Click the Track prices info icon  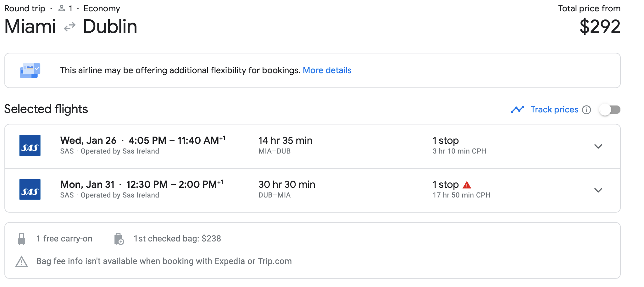coord(586,110)
